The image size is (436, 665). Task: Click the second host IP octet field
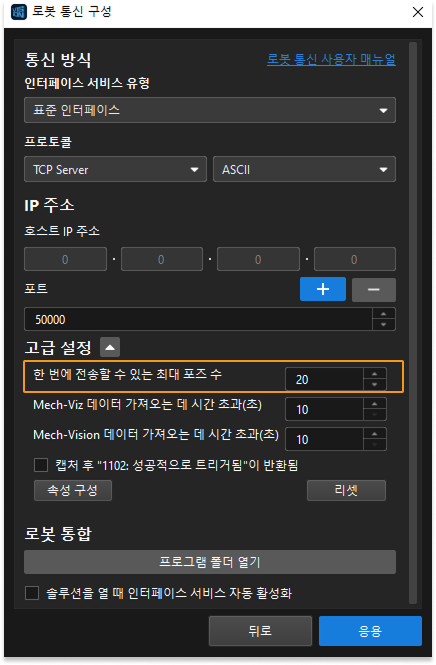(x=162, y=259)
